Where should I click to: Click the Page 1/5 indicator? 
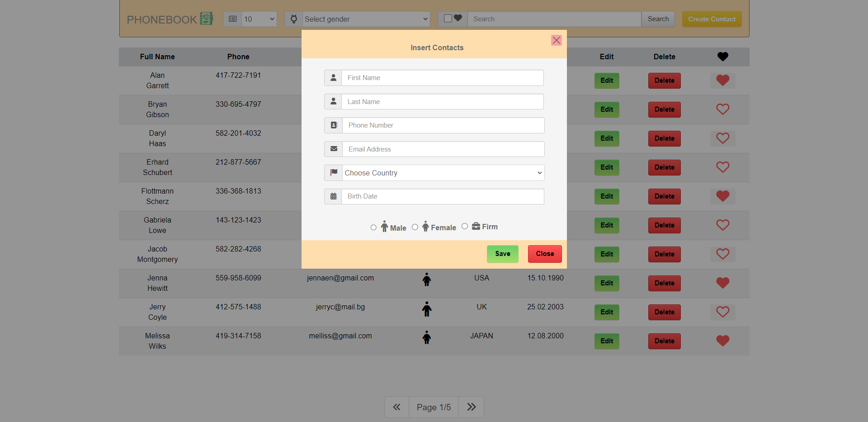(434, 407)
